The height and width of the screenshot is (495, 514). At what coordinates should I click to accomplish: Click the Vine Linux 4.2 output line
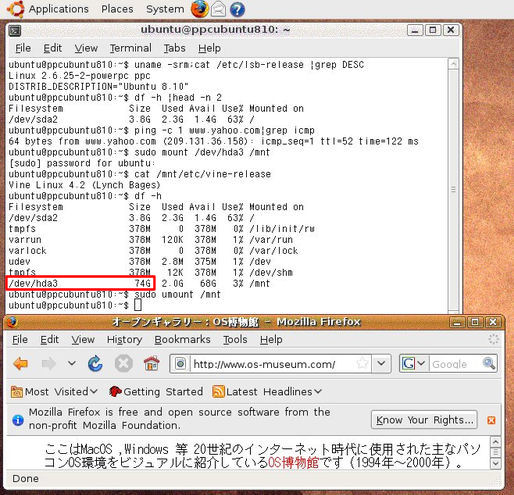click(x=84, y=185)
